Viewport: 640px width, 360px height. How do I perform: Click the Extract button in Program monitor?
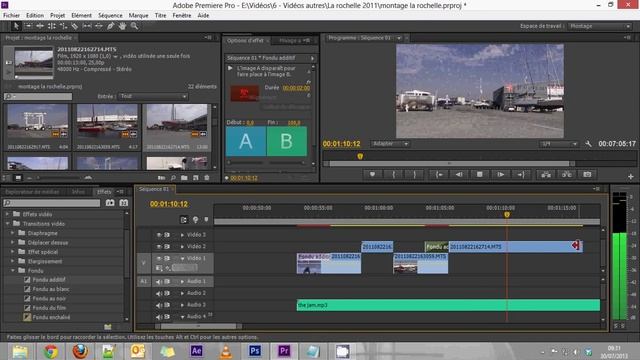pos(567,174)
